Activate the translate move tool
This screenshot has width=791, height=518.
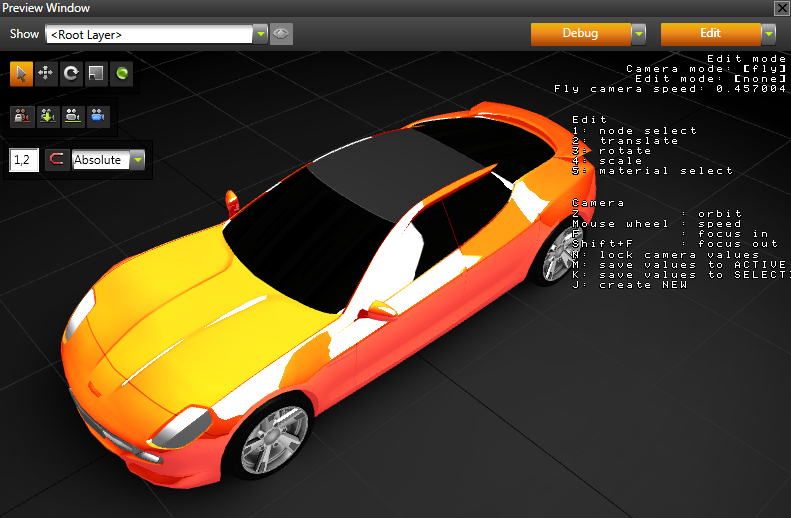46,73
